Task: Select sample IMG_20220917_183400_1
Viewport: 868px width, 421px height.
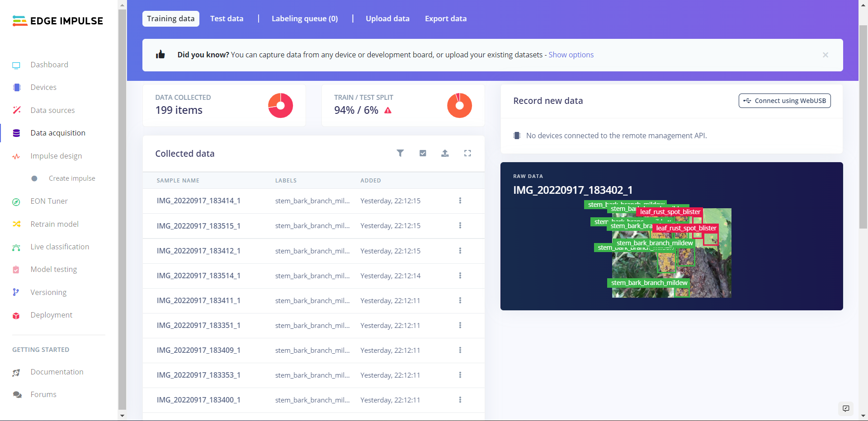Action: click(198, 400)
